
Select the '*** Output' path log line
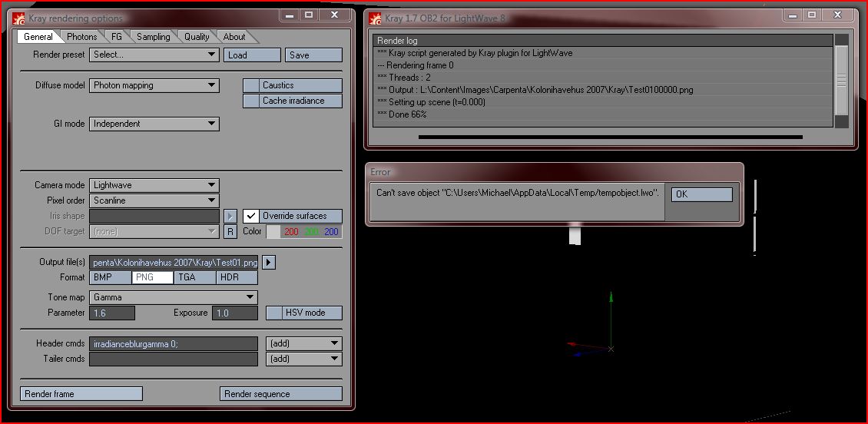[x=603, y=90]
